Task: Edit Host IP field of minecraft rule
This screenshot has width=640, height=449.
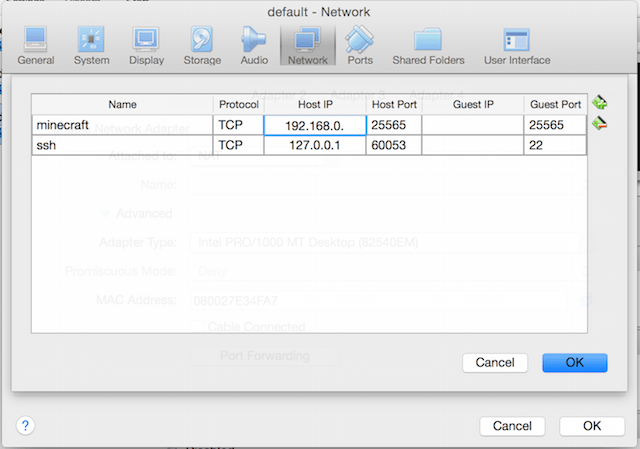Action: tap(315, 125)
